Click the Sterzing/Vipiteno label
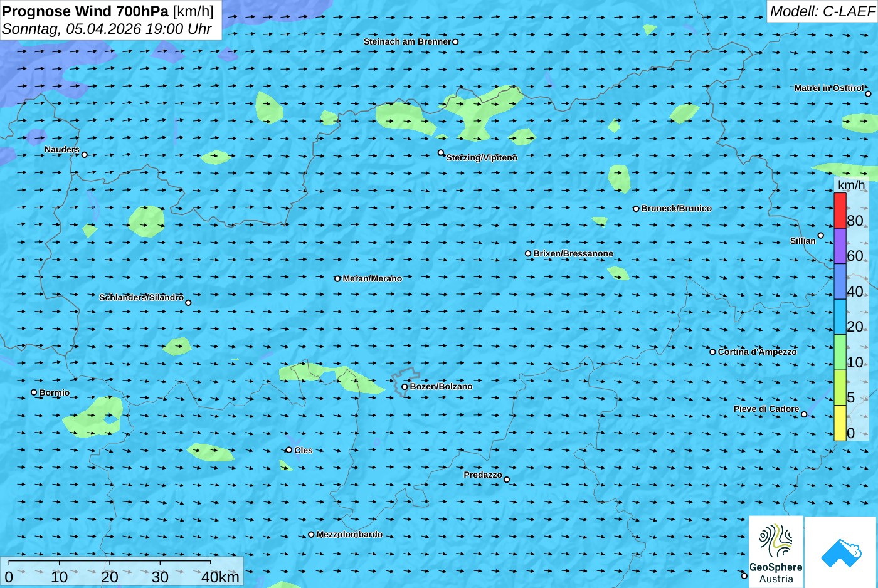 tap(482, 157)
